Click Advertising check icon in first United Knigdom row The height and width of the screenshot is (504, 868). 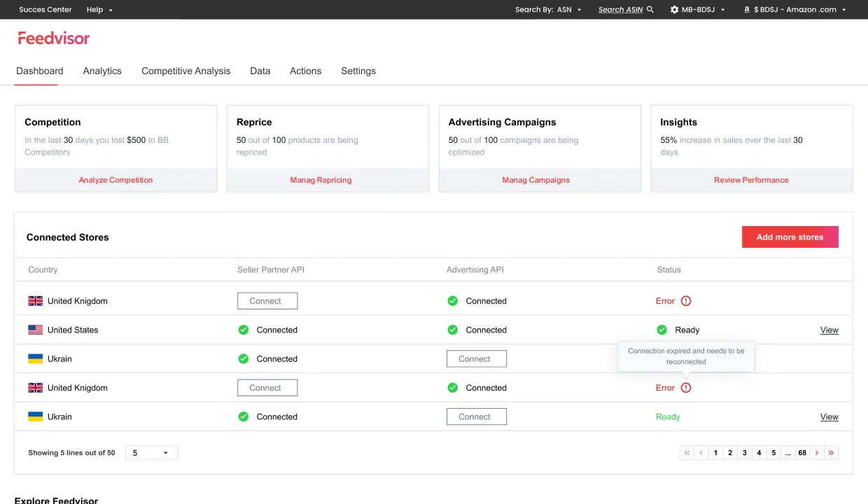point(453,301)
